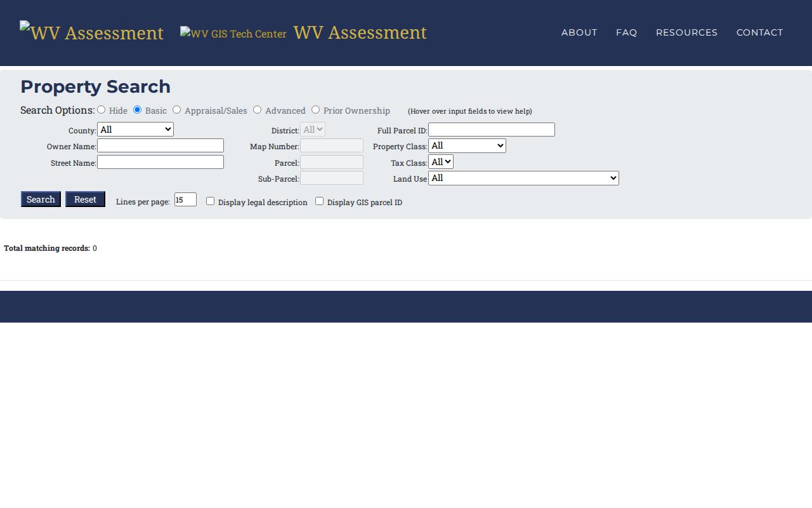Click the Lines per page box
The width and height of the screenshot is (812, 508).
[x=185, y=199]
